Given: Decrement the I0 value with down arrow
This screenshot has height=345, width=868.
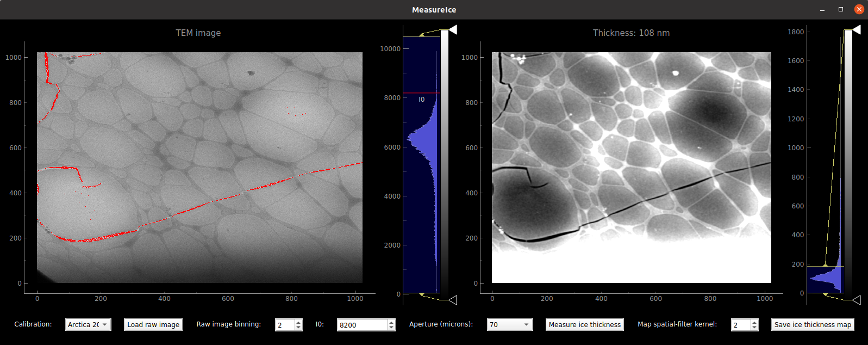Looking at the screenshot, I should pyautogui.click(x=391, y=328).
